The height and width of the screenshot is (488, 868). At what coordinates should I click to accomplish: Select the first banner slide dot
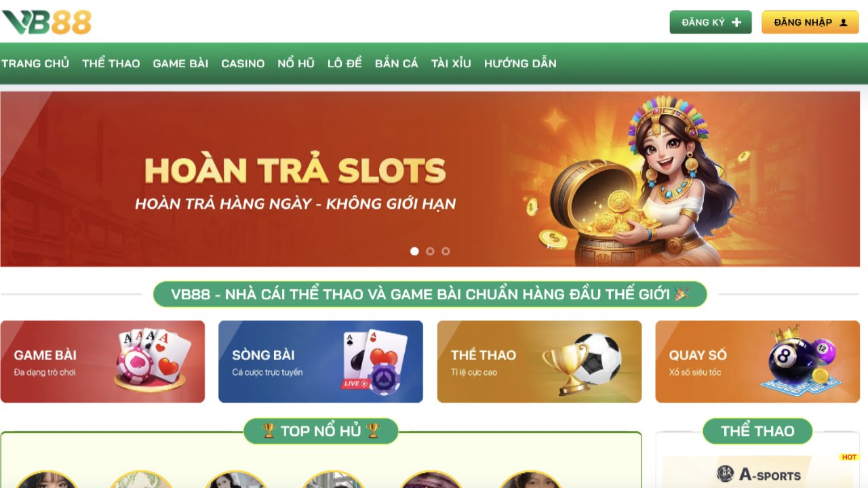point(414,251)
